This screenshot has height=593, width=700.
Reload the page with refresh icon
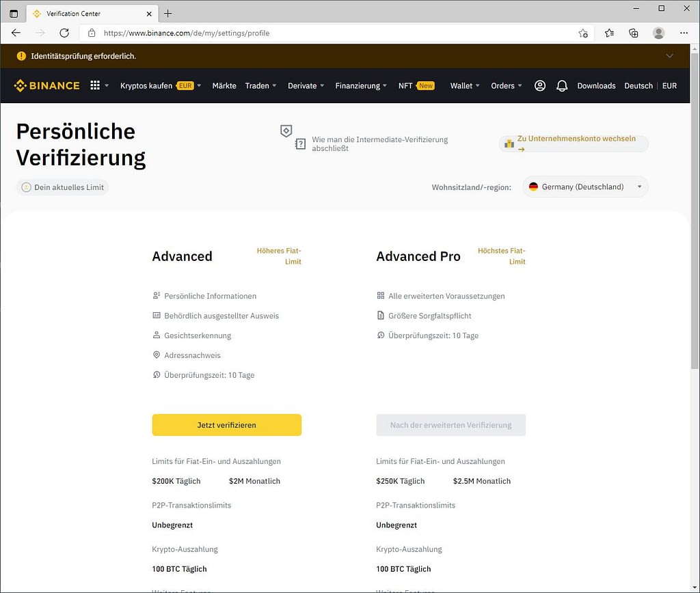click(x=64, y=33)
